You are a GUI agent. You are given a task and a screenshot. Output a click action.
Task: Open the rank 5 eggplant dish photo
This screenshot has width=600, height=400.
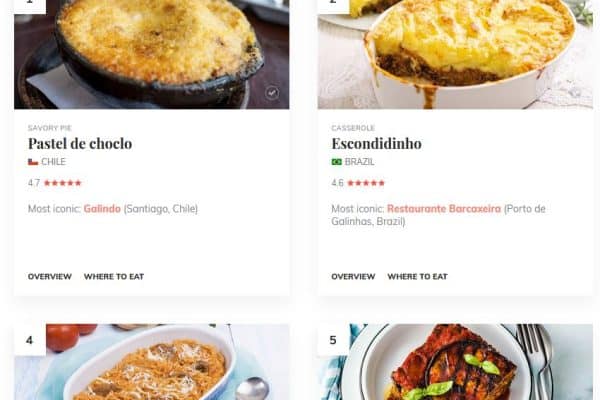point(455,362)
